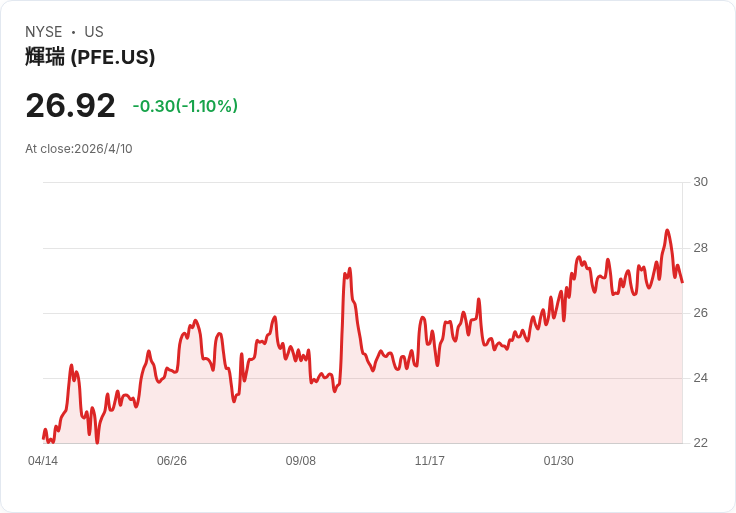
Task: Click the 24 price axis label
Action: [x=700, y=378]
